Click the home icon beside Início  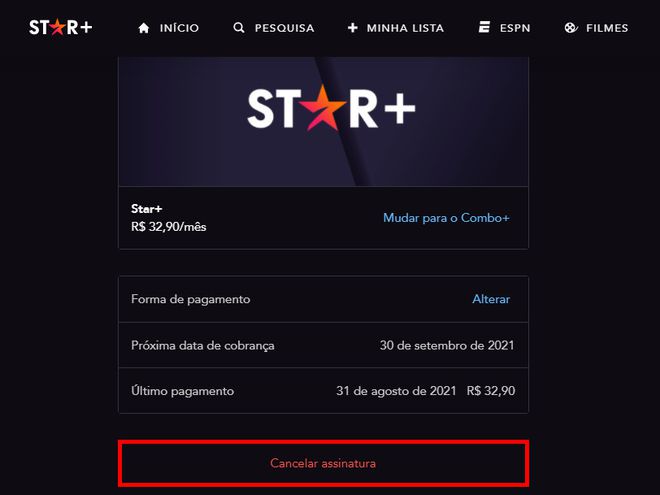pyautogui.click(x=144, y=28)
